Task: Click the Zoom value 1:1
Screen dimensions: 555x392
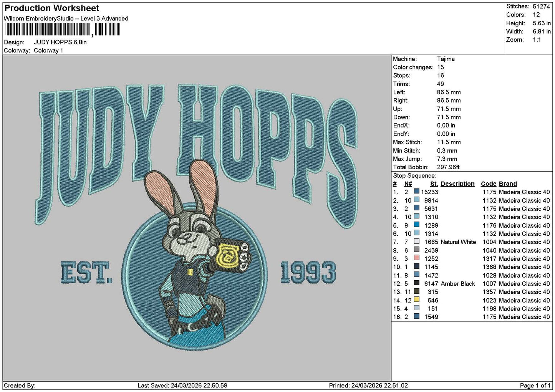Action: coord(537,40)
